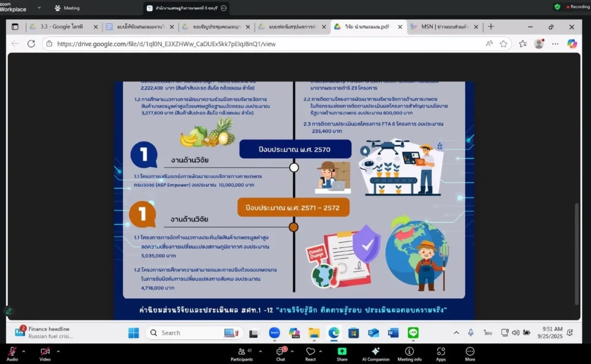Expand the Audio options arrow
This screenshot has width=591, height=364.
24,351
